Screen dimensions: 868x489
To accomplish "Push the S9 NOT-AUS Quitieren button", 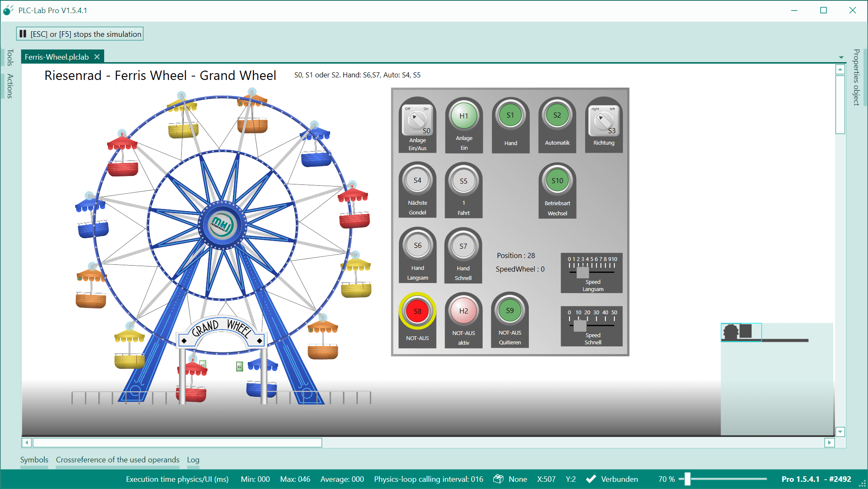I will tap(510, 310).
